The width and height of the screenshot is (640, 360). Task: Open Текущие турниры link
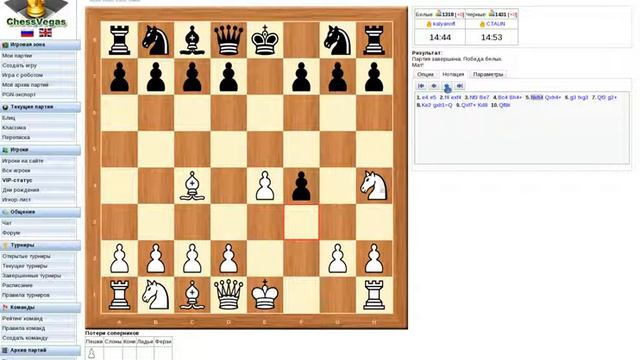tap(24, 266)
